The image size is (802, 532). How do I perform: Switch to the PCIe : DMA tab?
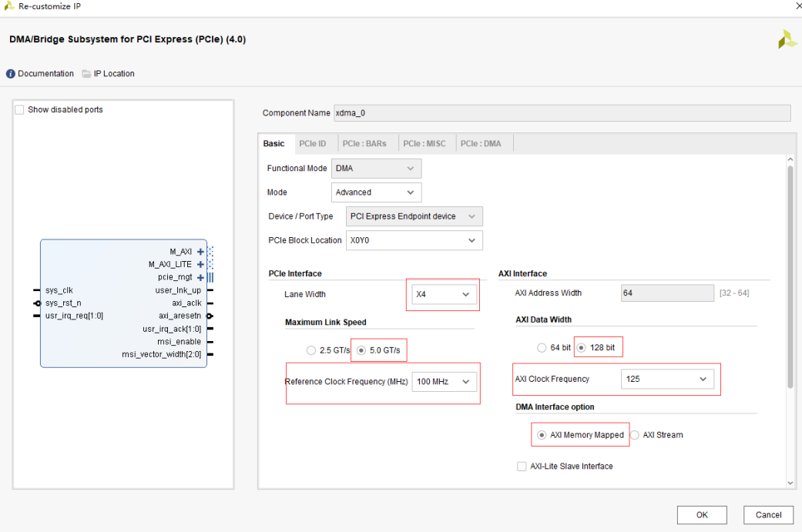click(x=481, y=144)
